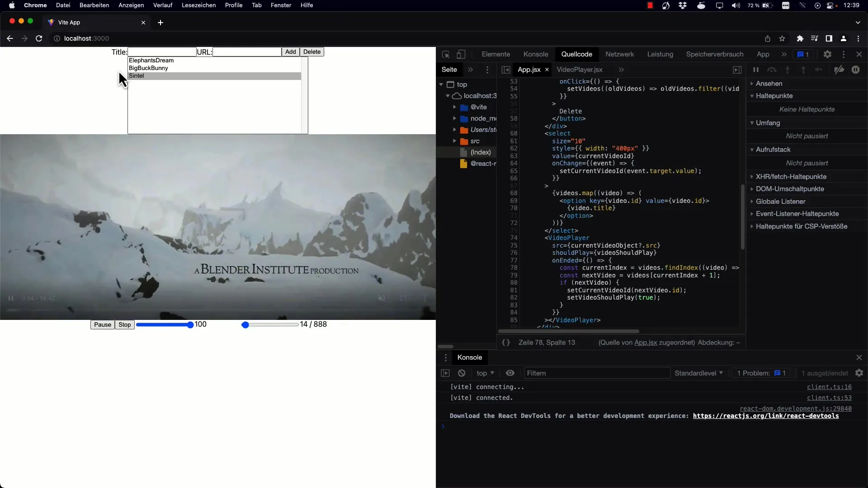Image resolution: width=868 pixels, height=488 pixels.
Task: Open the Elemente inspector panel
Action: point(495,54)
